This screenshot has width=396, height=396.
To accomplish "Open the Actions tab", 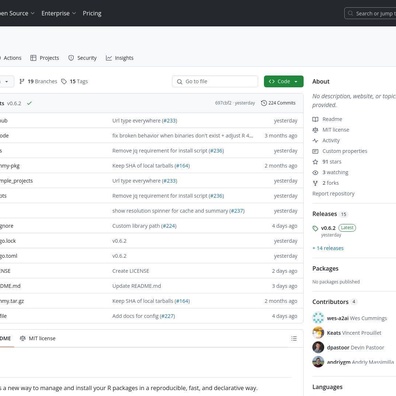I will (x=11, y=58).
